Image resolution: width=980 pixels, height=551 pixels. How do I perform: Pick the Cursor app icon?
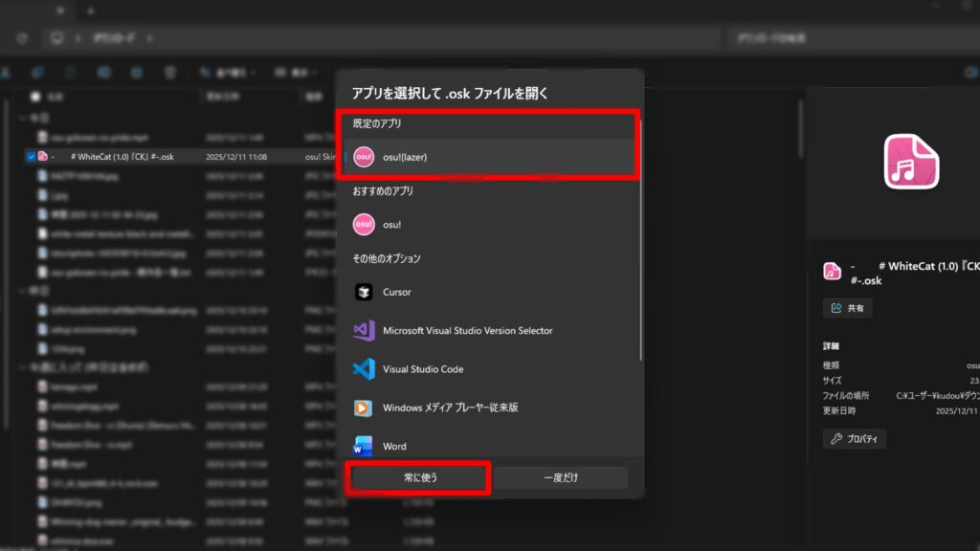click(364, 292)
